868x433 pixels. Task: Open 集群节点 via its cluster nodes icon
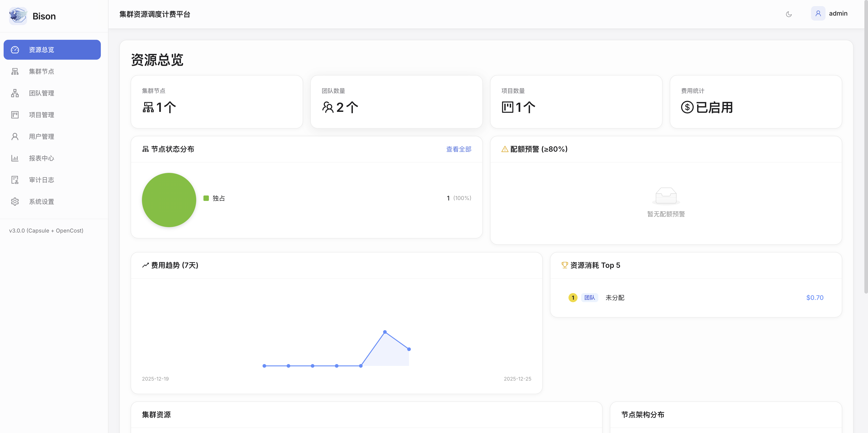[x=15, y=71]
